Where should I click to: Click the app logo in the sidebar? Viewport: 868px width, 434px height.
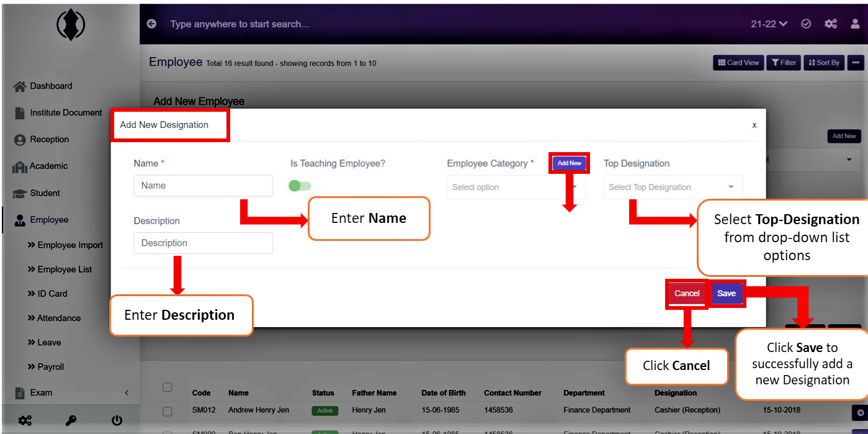(x=71, y=26)
